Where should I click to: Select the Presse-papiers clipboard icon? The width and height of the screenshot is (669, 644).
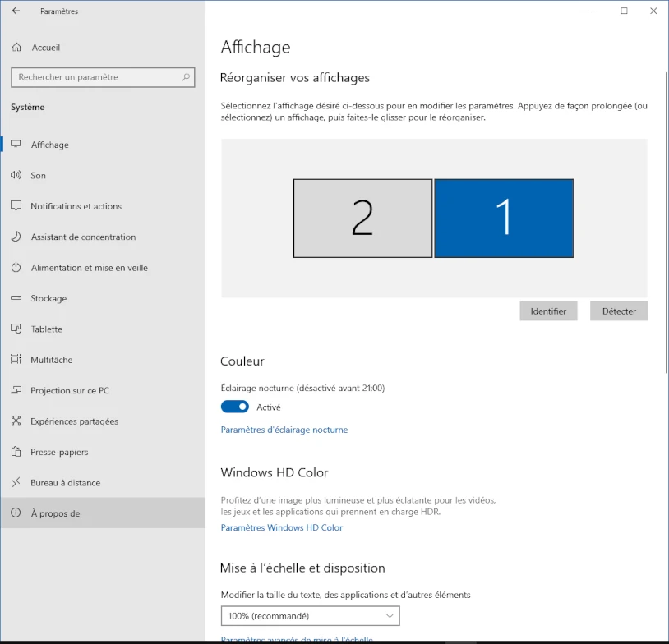(x=17, y=452)
